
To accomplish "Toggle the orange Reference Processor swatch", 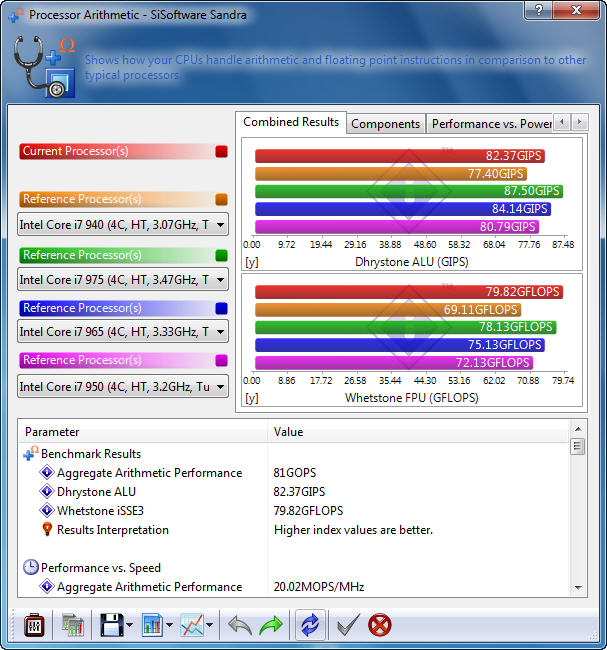I will 221,199.
